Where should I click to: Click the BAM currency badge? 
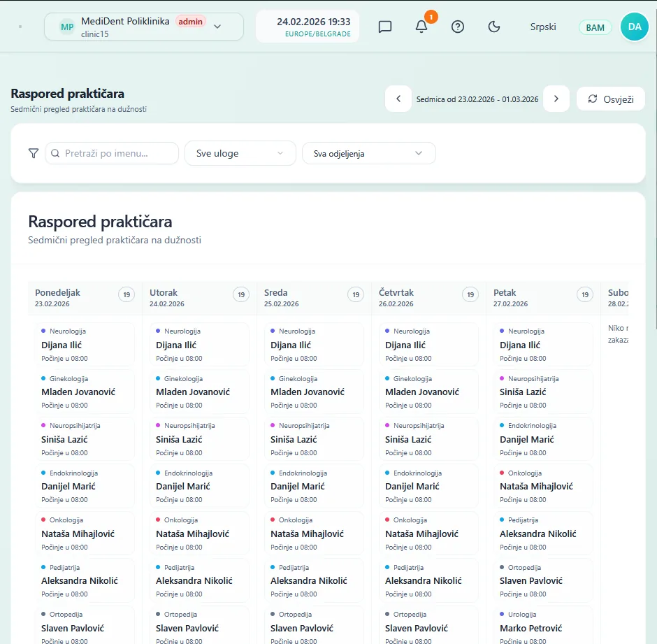click(x=595, y=28)
